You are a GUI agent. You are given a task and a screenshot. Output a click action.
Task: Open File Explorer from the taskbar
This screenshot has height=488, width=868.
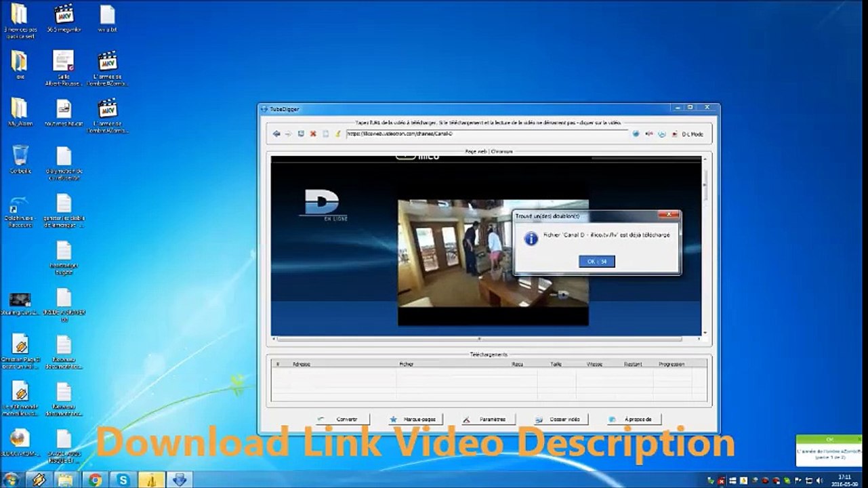coord(66,480)
